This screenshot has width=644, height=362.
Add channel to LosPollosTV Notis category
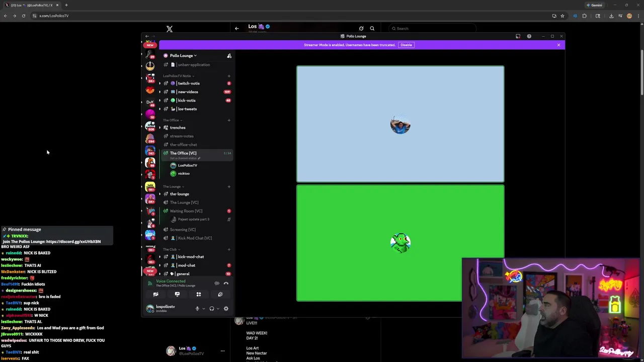229,76
